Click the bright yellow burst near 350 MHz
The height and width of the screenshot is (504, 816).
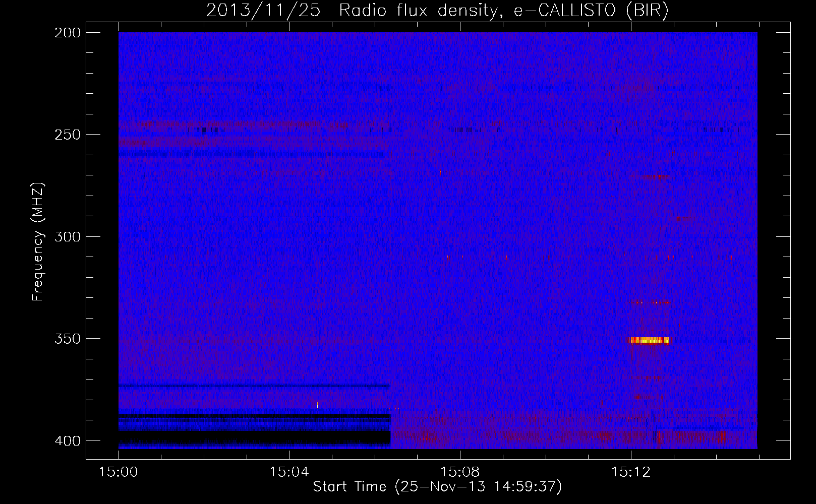[651, 340]
